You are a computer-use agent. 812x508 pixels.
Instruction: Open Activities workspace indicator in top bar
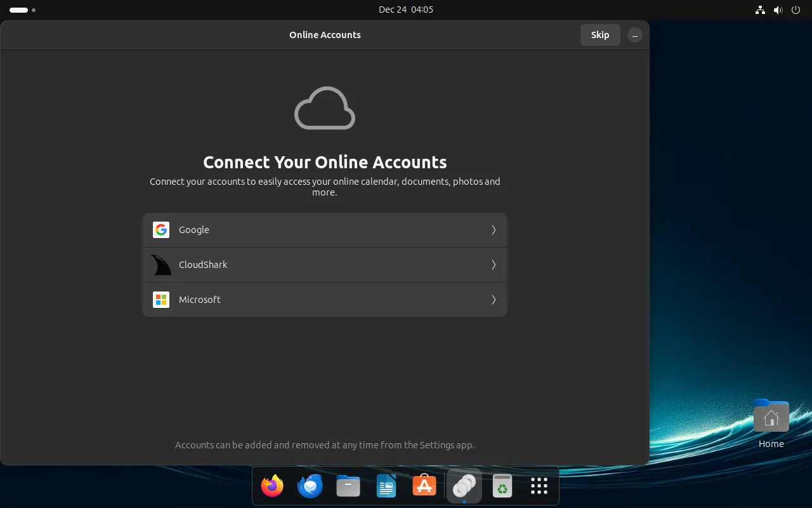coord(22,10)
